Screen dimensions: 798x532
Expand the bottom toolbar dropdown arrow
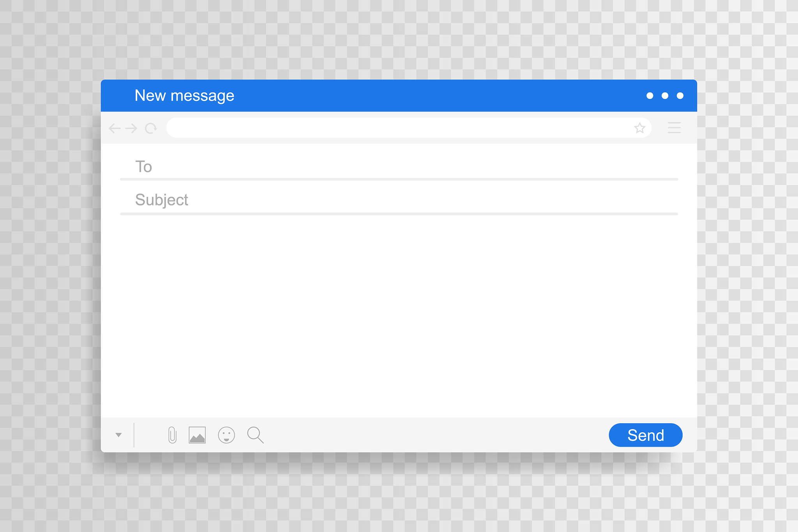(118, 435)
